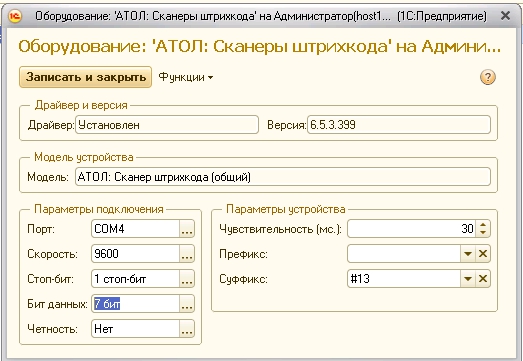Expand the Префикс dropdown arrow
Screen dimensions: 523x361
(x=468, y=254)
